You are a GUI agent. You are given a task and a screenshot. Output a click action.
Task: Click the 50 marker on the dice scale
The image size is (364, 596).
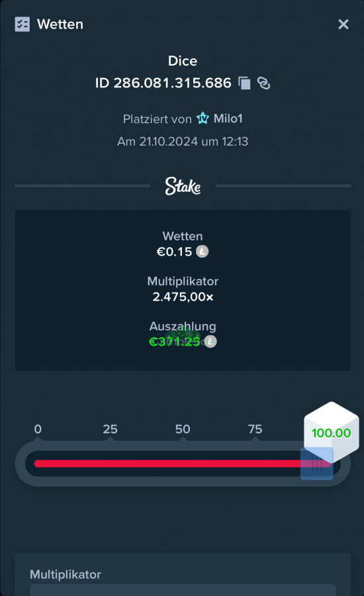click(x=183, y=429)
